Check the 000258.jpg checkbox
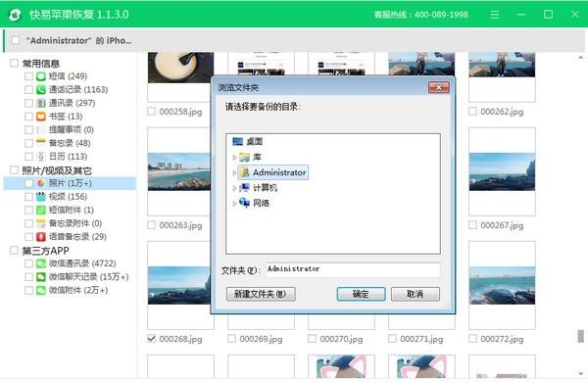This screenshot has height=382, width=588. [x=151, y=112]
